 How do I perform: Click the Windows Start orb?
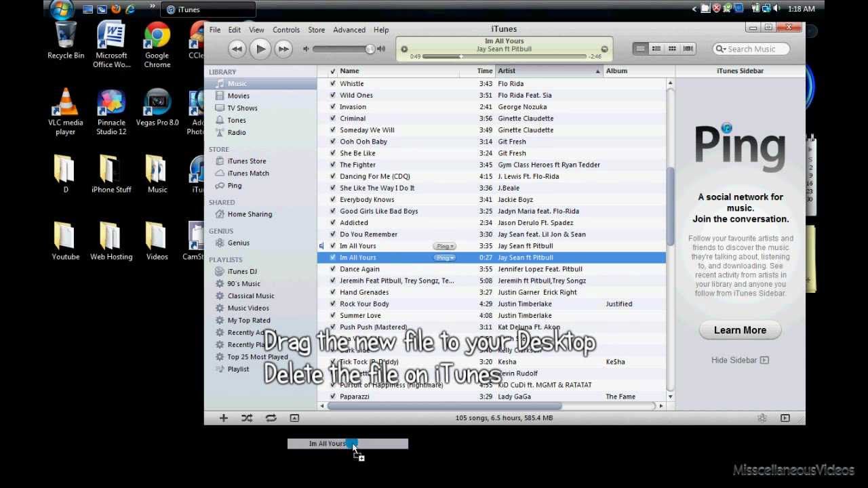62,9
